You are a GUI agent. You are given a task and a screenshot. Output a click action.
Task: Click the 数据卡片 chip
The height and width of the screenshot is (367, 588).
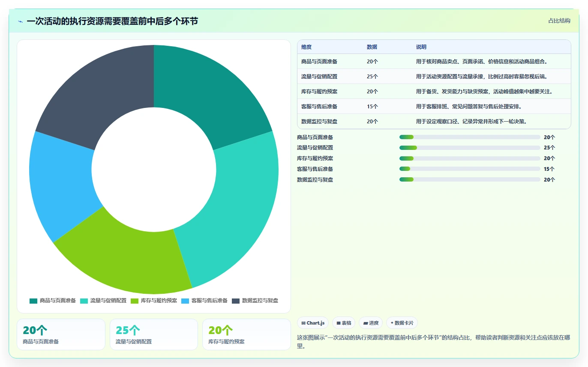(x=402, y=323)
